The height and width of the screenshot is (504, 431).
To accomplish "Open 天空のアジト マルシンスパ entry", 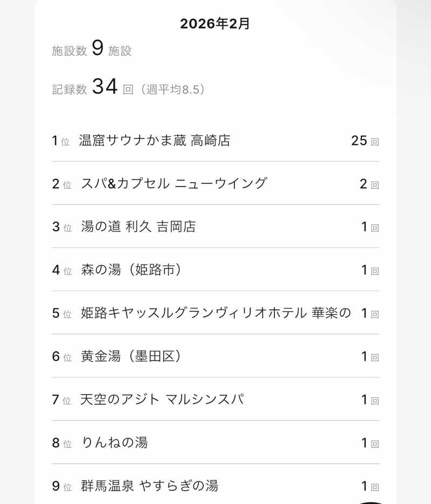I will [215, 399].
